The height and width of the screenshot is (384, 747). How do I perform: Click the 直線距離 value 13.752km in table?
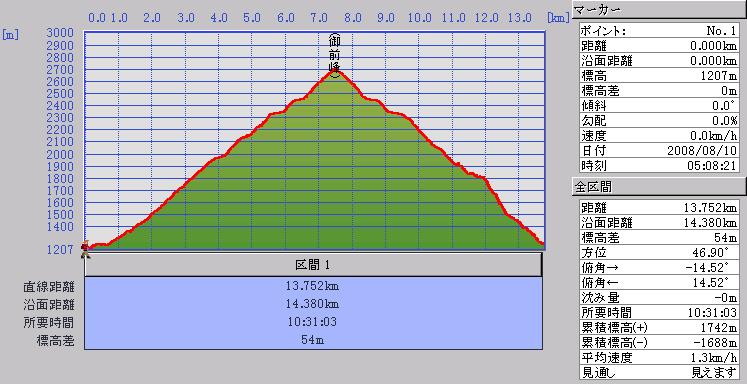[x=313, y=286]
